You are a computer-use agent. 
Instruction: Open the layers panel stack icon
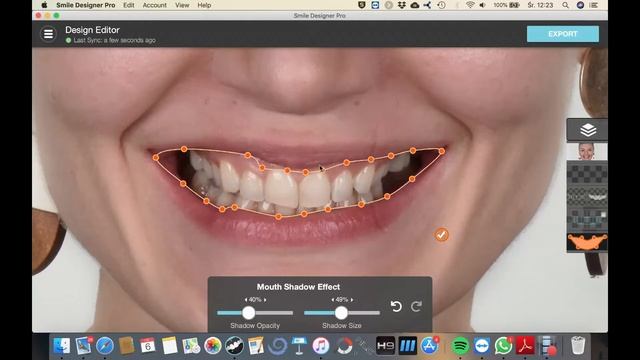pyautogui.click(x=588, y=130)
